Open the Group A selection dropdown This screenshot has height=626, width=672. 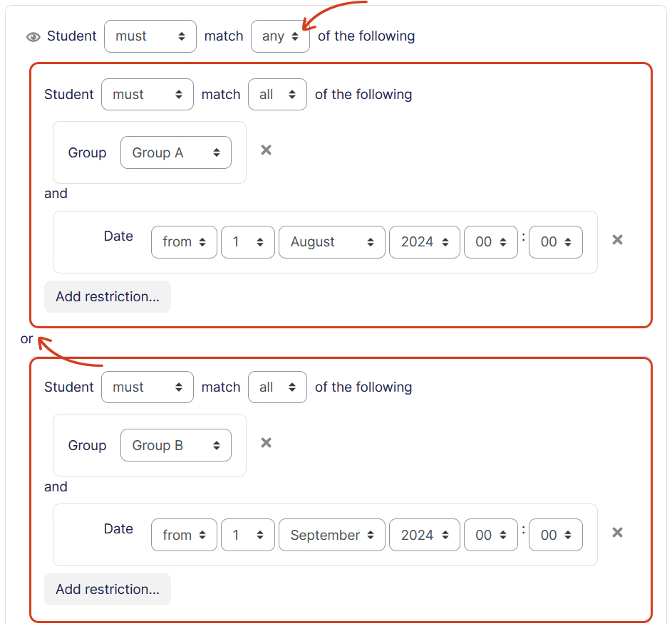[x=176, y=153]
